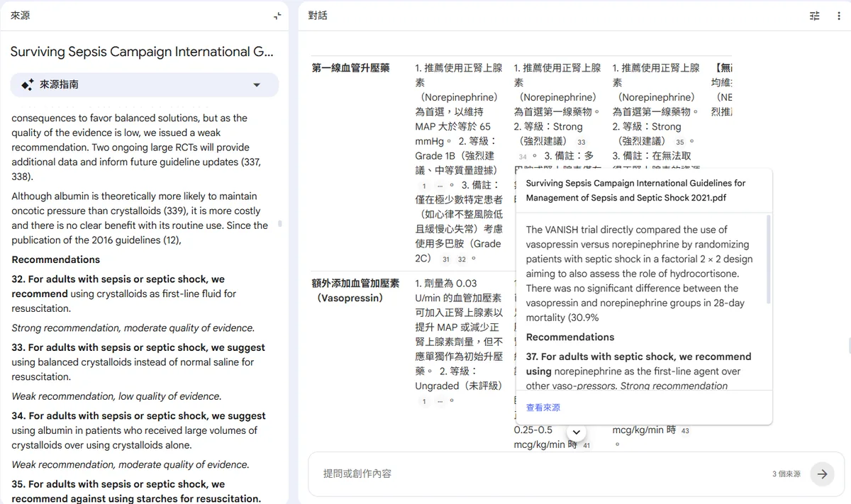851x504 pixels.
Task: Click the 0.25-0.5 dosage text
Action: 533,430
